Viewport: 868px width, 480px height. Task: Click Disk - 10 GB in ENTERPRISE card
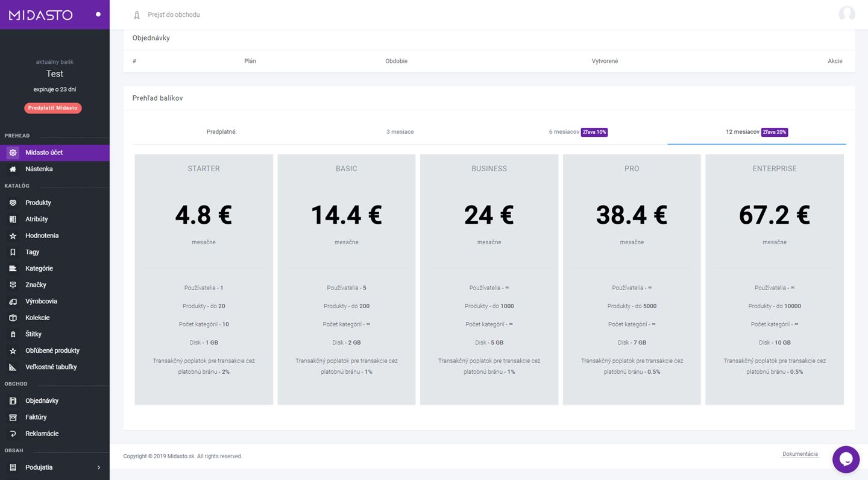click(x=775, y=343)
